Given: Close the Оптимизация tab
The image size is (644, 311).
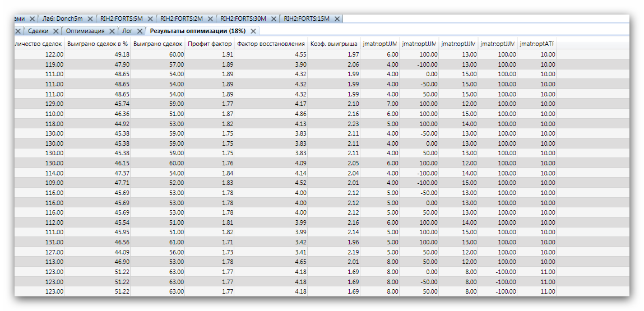Looking at the screenshot, I should (x=112, y=31).
